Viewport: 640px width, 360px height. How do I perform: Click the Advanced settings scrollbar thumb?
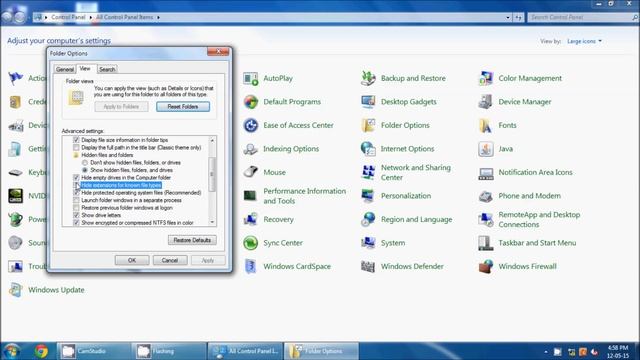pyautogui.click(x=212, y=174)
